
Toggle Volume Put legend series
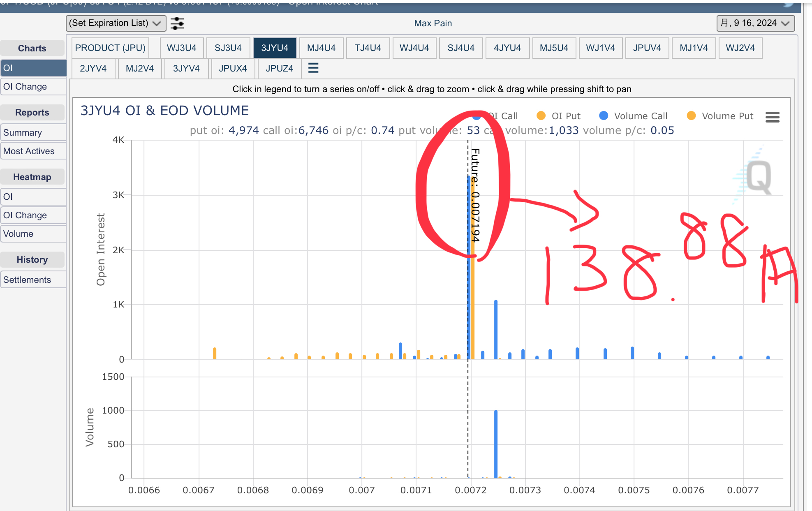[x=727, y=116]
